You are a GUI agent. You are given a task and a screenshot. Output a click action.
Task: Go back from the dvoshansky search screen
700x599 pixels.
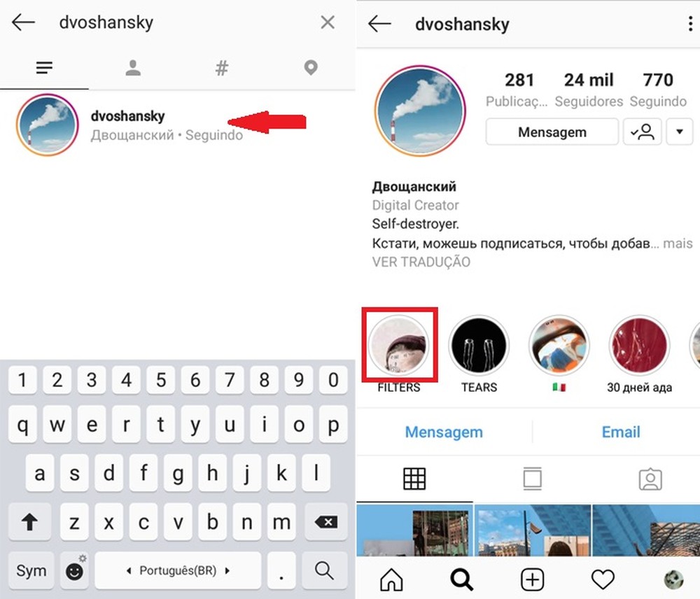23,22
